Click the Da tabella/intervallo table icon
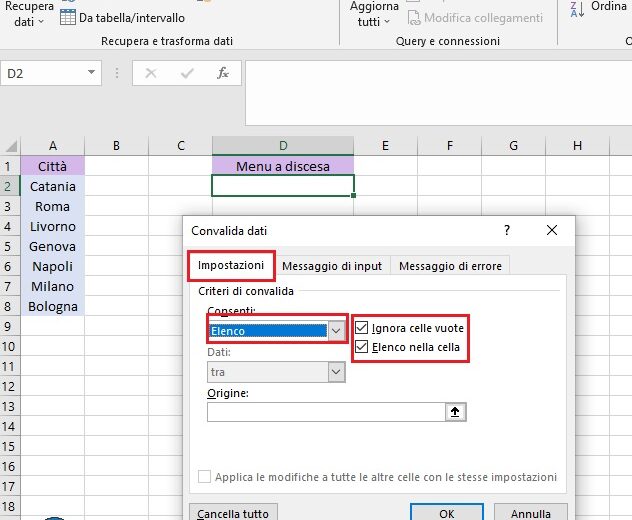 tap(67, 17)
